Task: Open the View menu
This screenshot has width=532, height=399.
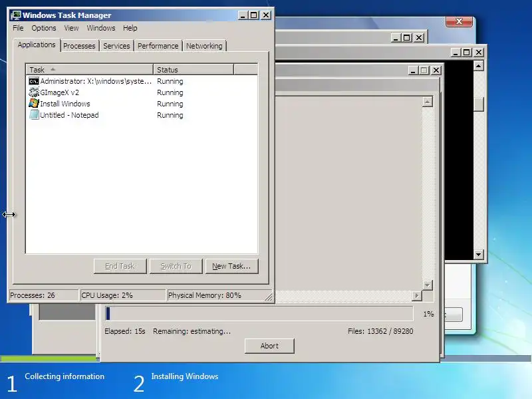Action: tap(71, 28)
